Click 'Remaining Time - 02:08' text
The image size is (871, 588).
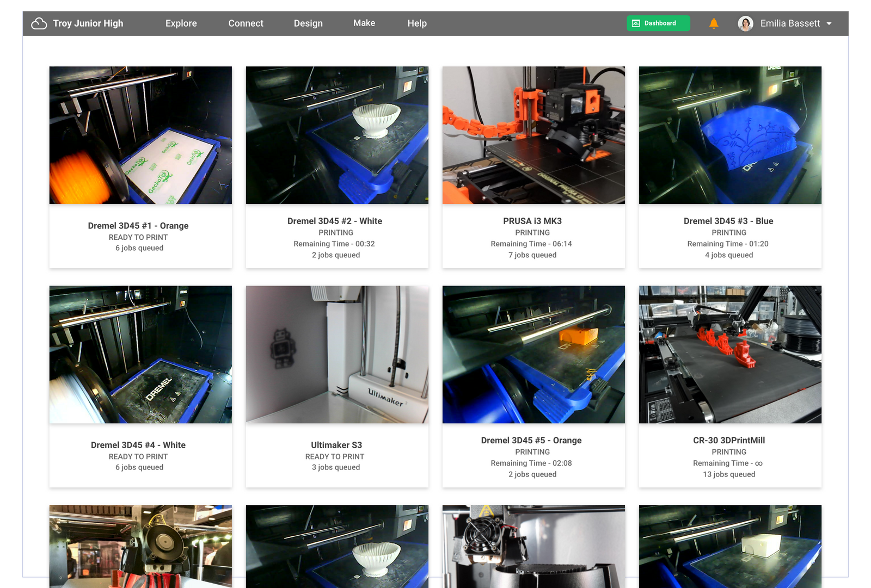point(531,463)
